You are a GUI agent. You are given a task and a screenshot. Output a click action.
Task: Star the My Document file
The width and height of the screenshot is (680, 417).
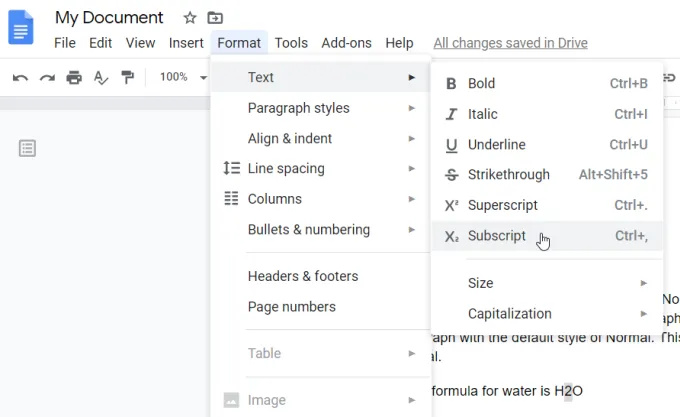pos(190,18)
